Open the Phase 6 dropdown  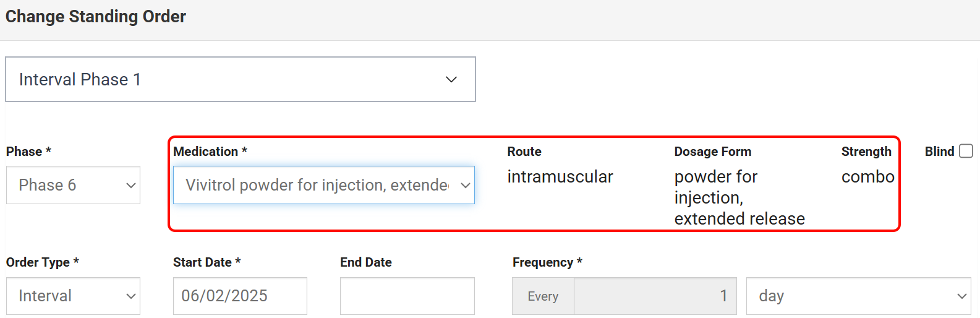click(x=73, y=185)
